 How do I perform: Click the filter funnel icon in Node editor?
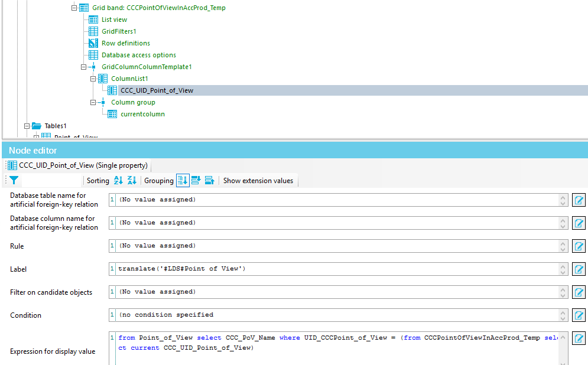coord(12,180)
